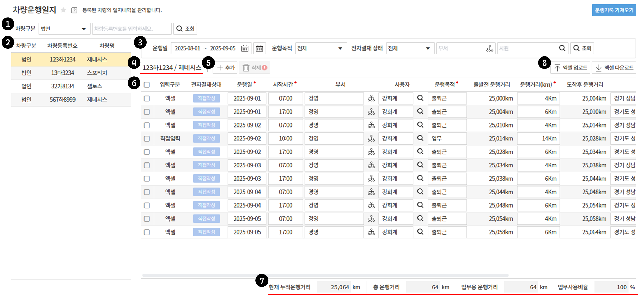Open the 전자결재 상태 dropdown

click(x=410, y=48)
